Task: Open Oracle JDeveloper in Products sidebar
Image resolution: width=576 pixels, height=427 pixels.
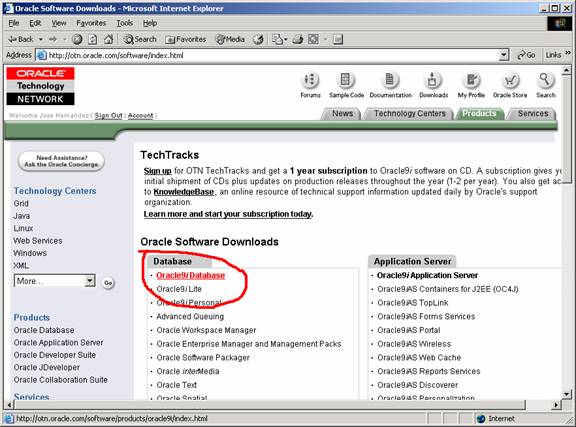Action: 47,367
